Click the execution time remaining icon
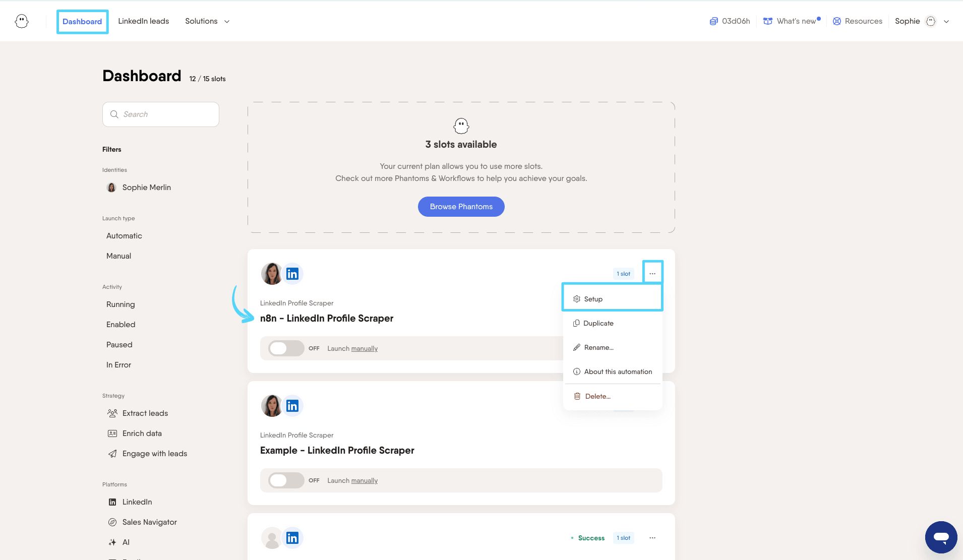Image resolution: width=963 pixels, height=560 pixels. pos(713,21)
